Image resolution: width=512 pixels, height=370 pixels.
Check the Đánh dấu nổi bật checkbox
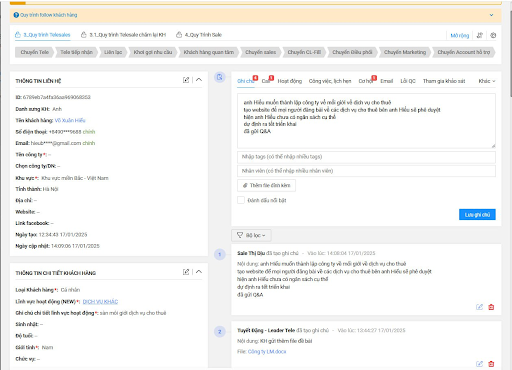241,200
